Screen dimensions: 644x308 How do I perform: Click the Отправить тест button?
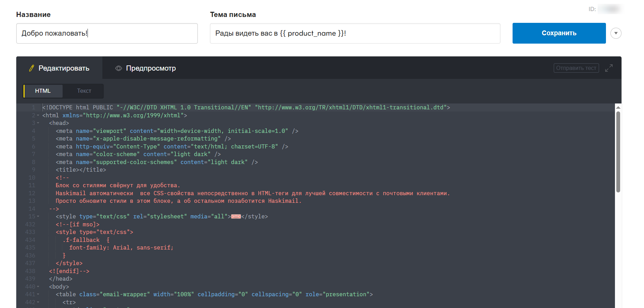[576, 68]
